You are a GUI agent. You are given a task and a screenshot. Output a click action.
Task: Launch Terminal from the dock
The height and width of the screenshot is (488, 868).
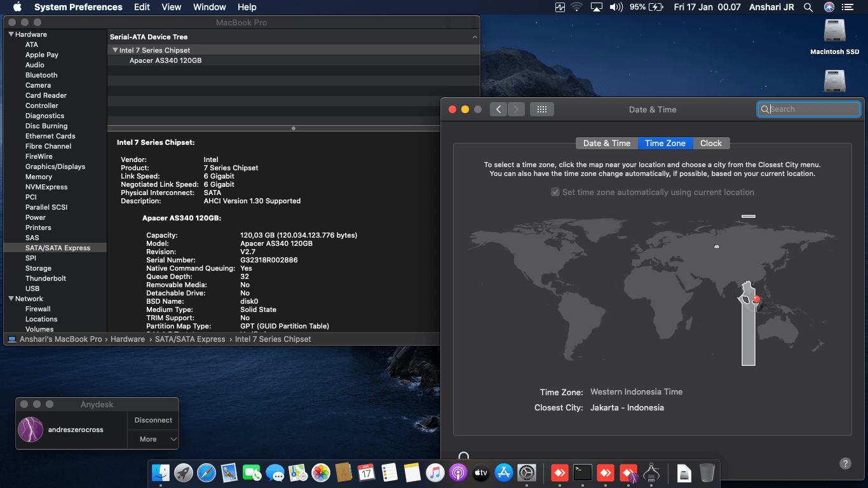582,473
